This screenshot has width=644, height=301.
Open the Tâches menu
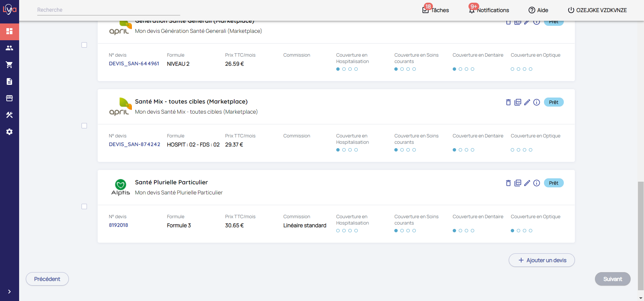point(436,10)
